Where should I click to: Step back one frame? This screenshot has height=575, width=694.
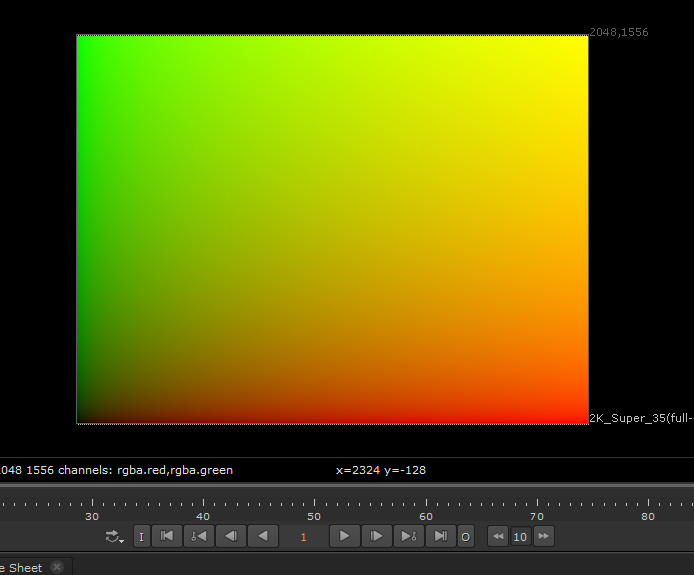point(231,536)
